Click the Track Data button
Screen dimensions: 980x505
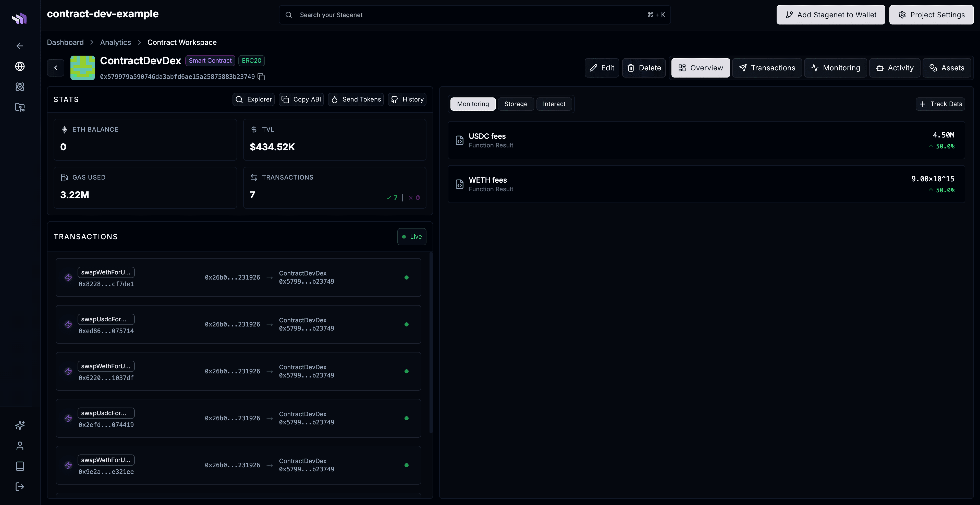940,104
